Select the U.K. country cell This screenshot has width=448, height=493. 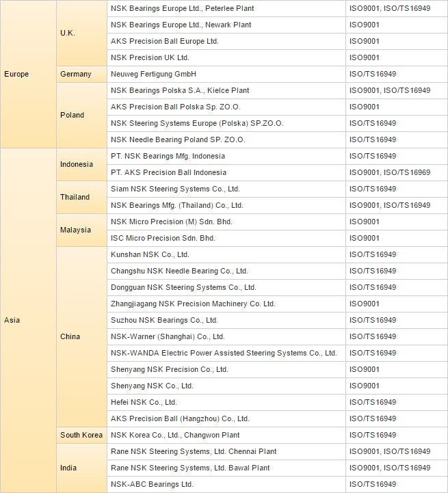click(68, 33)
